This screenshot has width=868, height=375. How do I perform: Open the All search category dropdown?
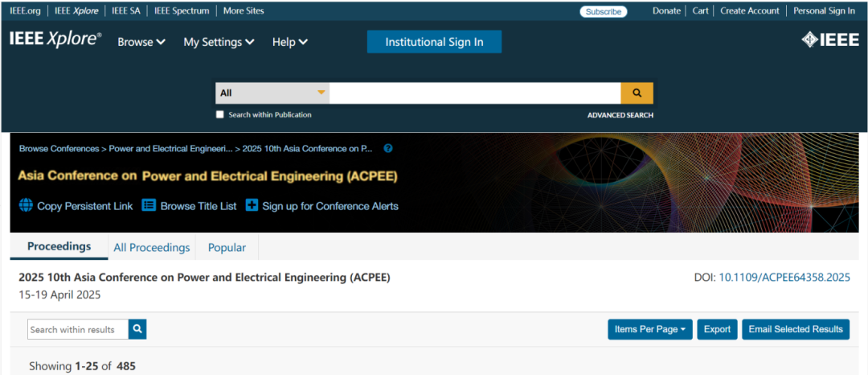(x=272, y=93)
